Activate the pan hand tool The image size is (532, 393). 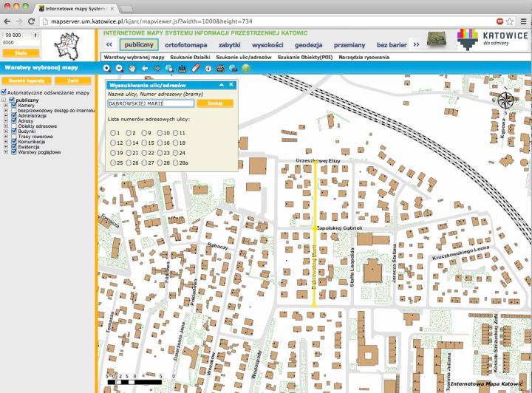[x=132, y=68]
